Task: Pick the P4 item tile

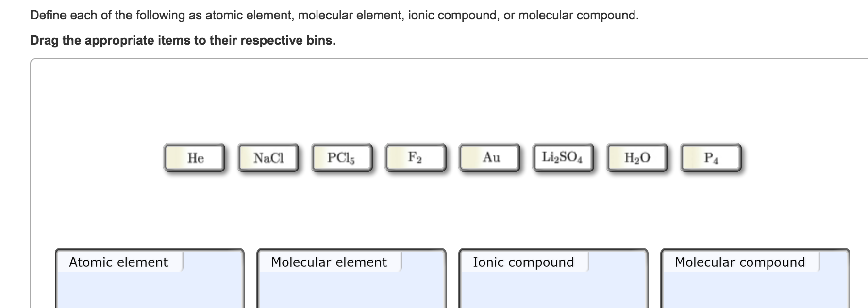Action: 711,157
